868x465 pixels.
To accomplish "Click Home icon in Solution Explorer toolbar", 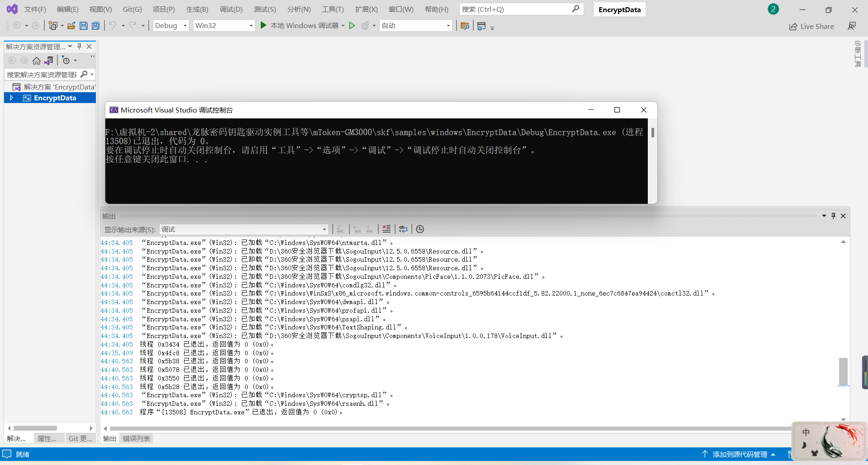I will tap(37, 61).
